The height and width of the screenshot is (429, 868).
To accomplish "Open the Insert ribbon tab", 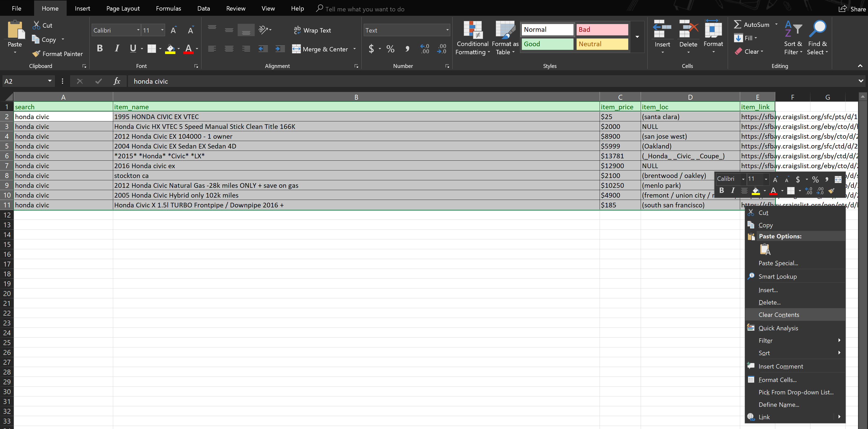I will point(83,9).
